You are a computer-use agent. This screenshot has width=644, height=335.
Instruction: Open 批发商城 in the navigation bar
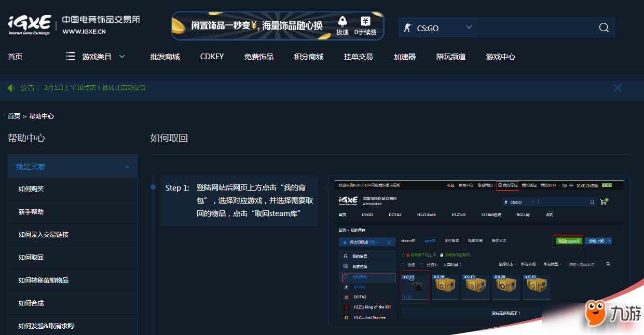[165, 57]
